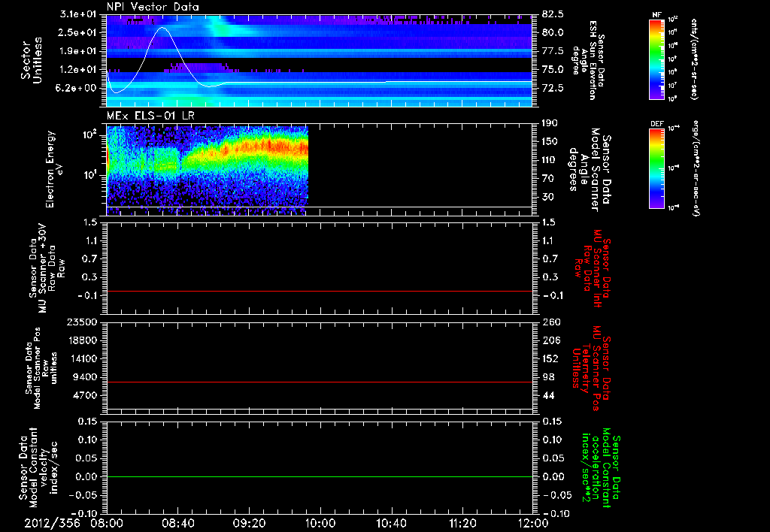Click the 3.1e+01 sector tick label
The height and width of the screenshot is (532, 770).
(78, 14)
